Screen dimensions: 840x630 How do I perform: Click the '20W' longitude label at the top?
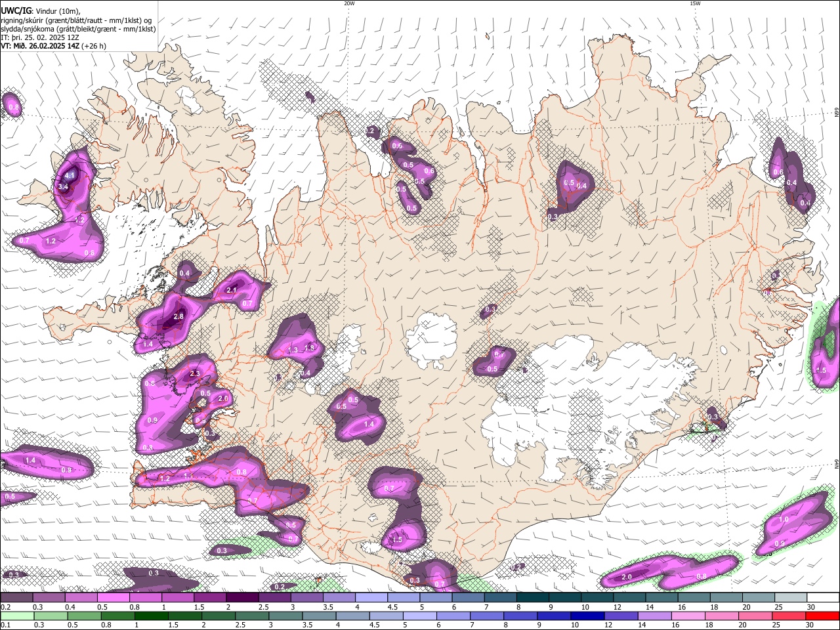(x=349, y=3)
